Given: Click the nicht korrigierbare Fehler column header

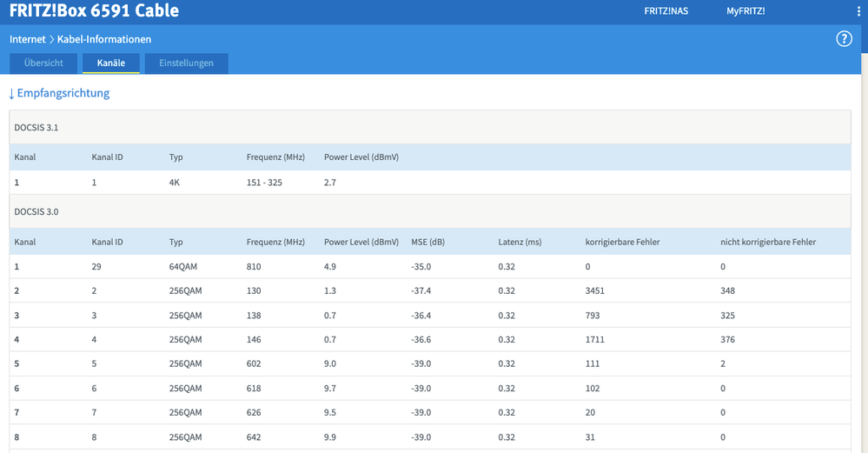Looking at the screenshot, I should 768,242.
